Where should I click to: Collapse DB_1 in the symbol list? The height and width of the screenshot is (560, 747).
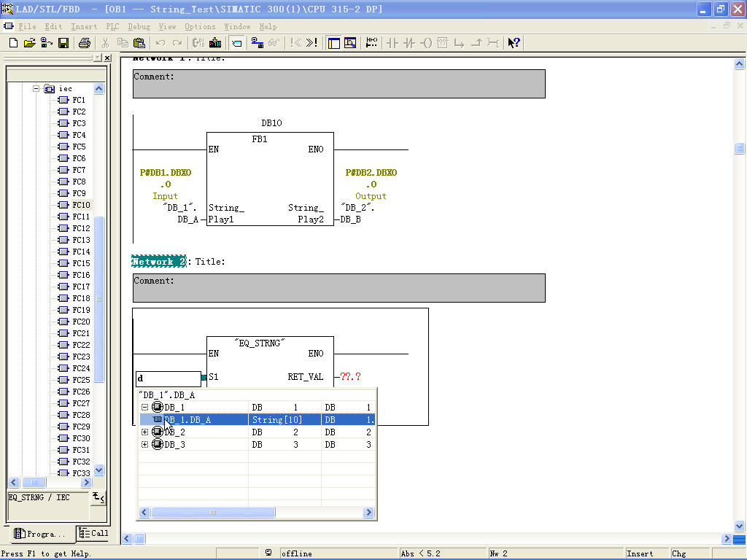point(145,407)
